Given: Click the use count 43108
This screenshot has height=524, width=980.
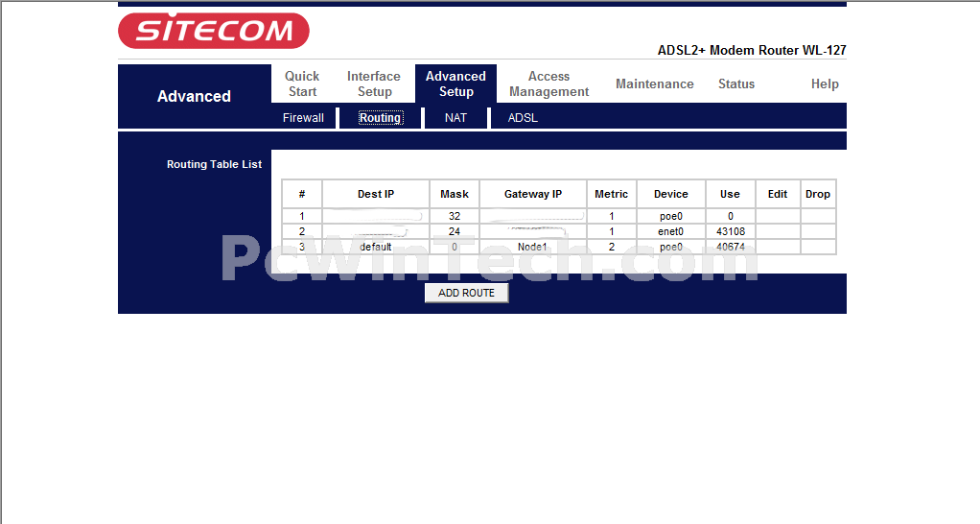Looking at the screenshot, I should coord(730,231).
